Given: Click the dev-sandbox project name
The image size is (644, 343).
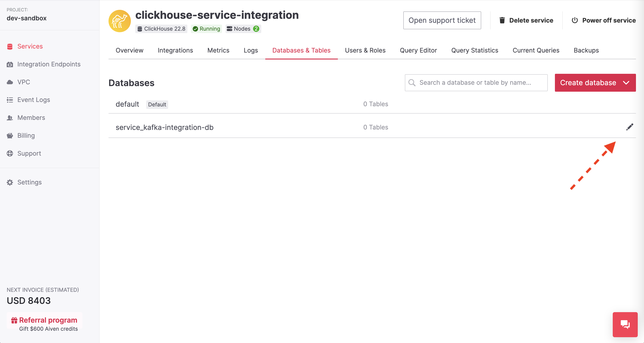Looking at the screenshot, I should [x=27, y=18].
